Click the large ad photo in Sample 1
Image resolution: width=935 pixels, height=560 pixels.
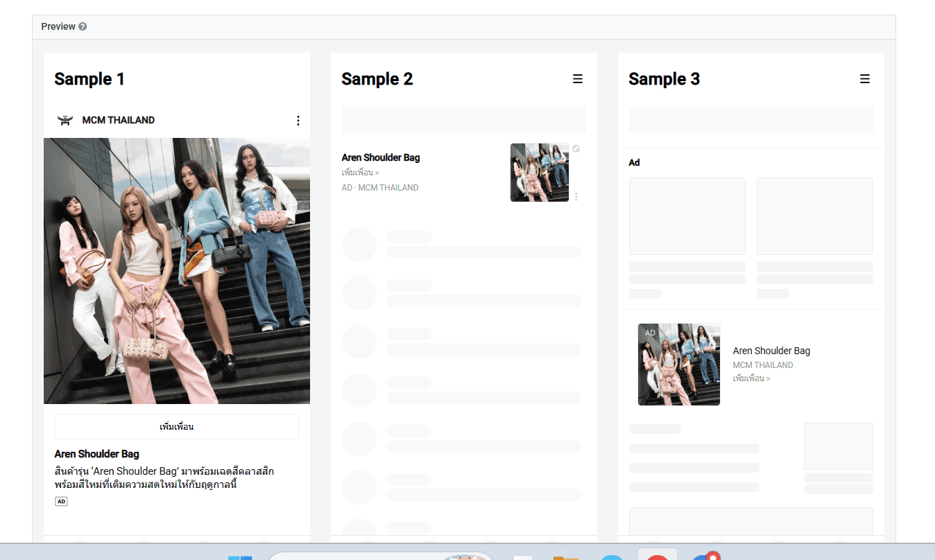[177, 271]
